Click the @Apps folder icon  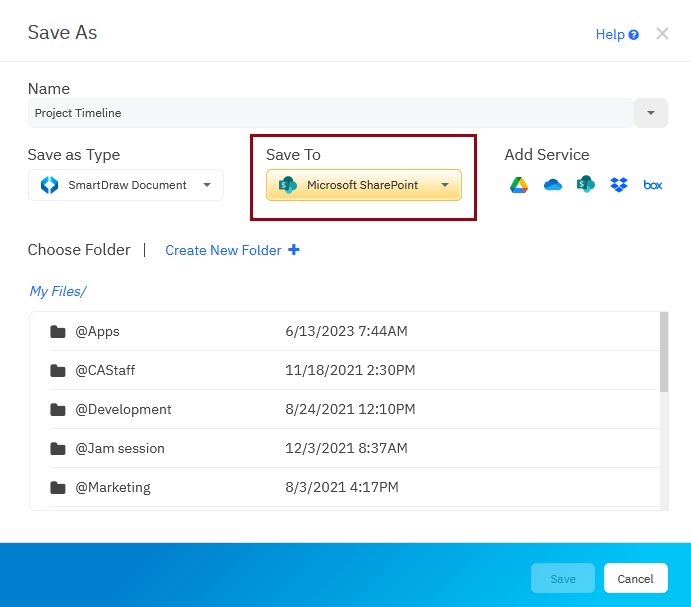point(58,332)
